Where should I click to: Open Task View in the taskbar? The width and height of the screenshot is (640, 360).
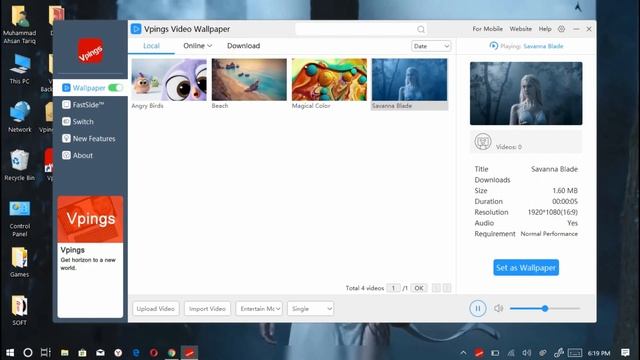pyautogui.click(x=46, y=352)
